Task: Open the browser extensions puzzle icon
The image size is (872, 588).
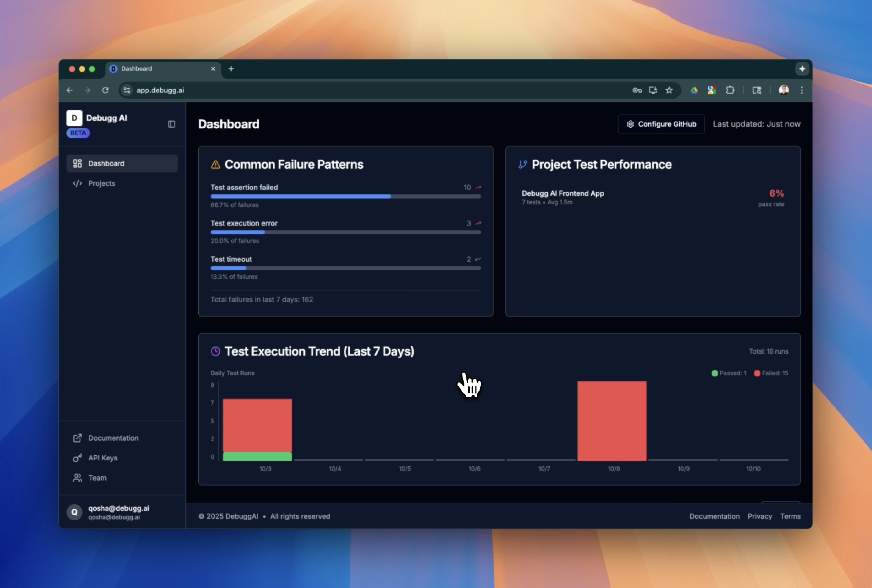Action: (x=730, y=90)
